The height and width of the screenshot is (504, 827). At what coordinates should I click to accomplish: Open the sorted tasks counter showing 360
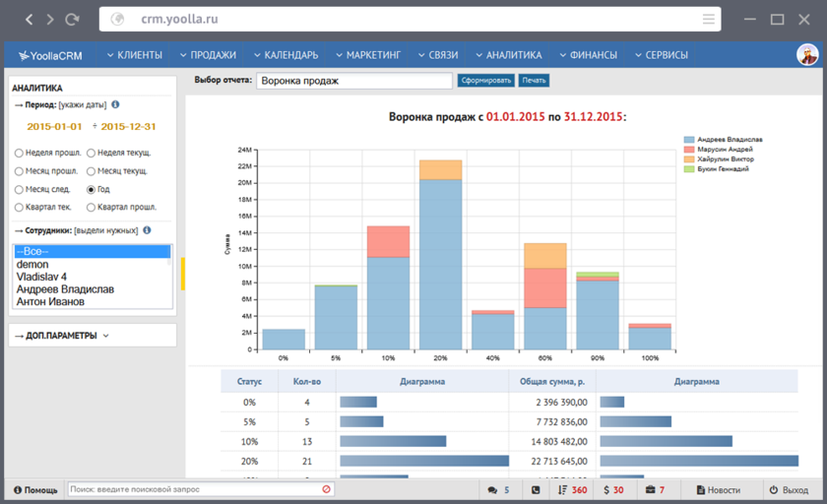point(572,489)
